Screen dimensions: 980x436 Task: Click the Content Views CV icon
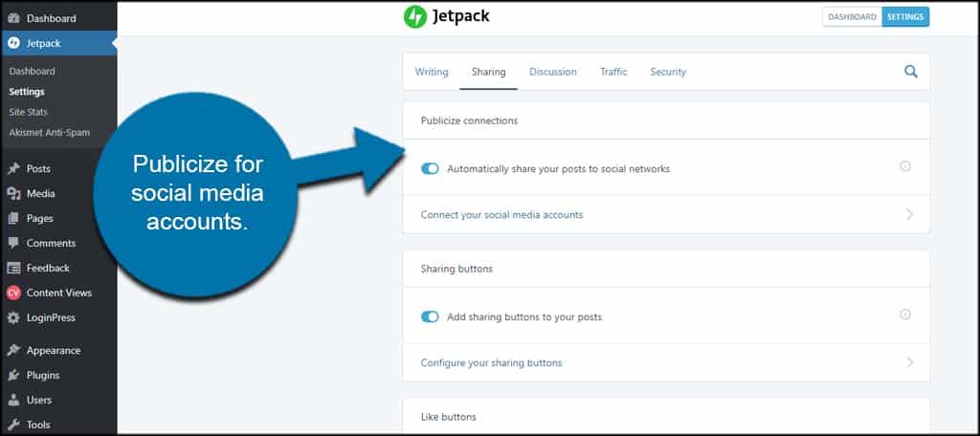pyautogui.click(x=13, y=293)
